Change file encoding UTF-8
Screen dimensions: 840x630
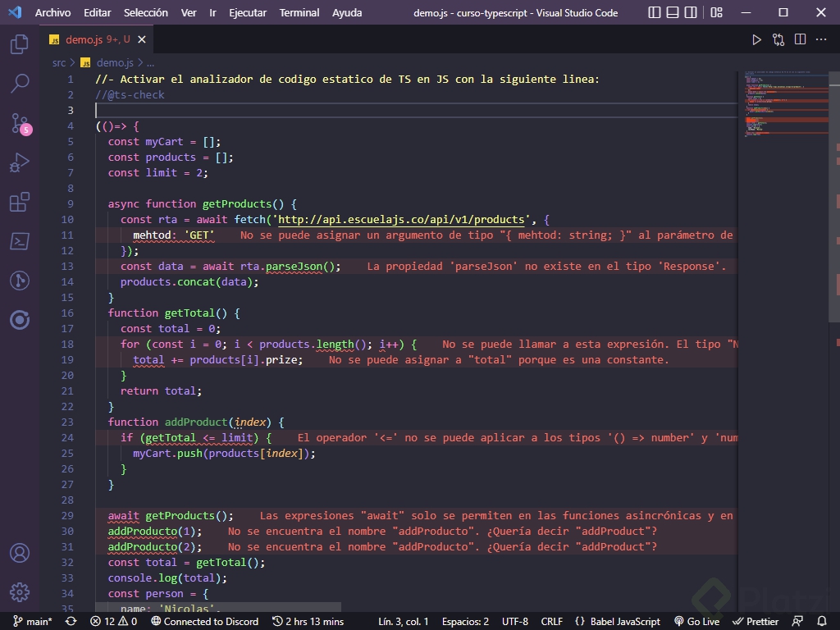[515, 622]
